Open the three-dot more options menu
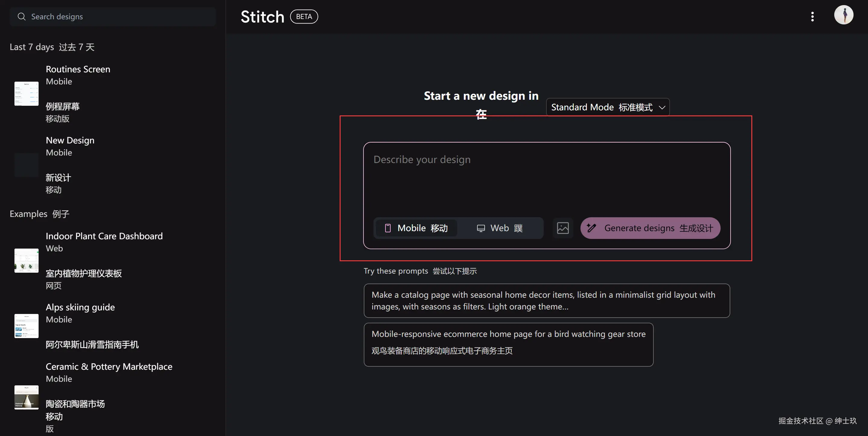 click(x=813, y=17)
